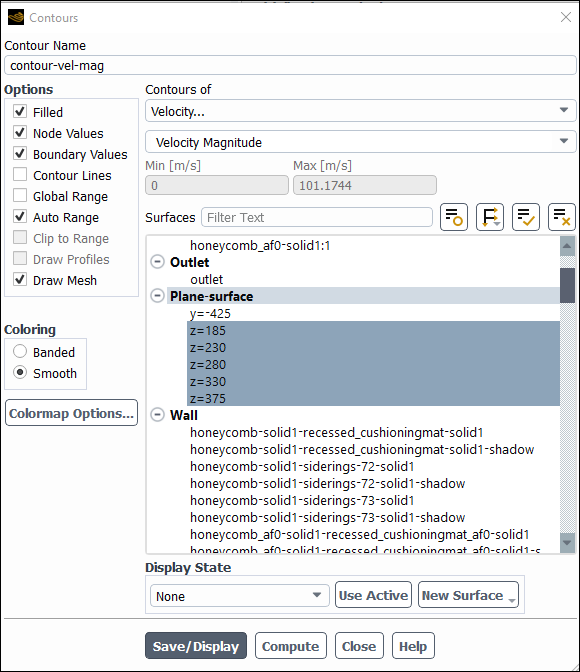
Task: Collapse the Wall surfaces group
Action: tap(158, 415)
